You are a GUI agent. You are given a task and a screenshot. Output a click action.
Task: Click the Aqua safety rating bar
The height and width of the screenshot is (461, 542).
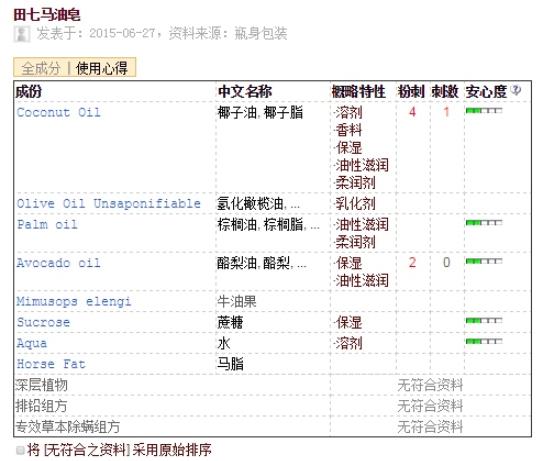pos(484,341)
